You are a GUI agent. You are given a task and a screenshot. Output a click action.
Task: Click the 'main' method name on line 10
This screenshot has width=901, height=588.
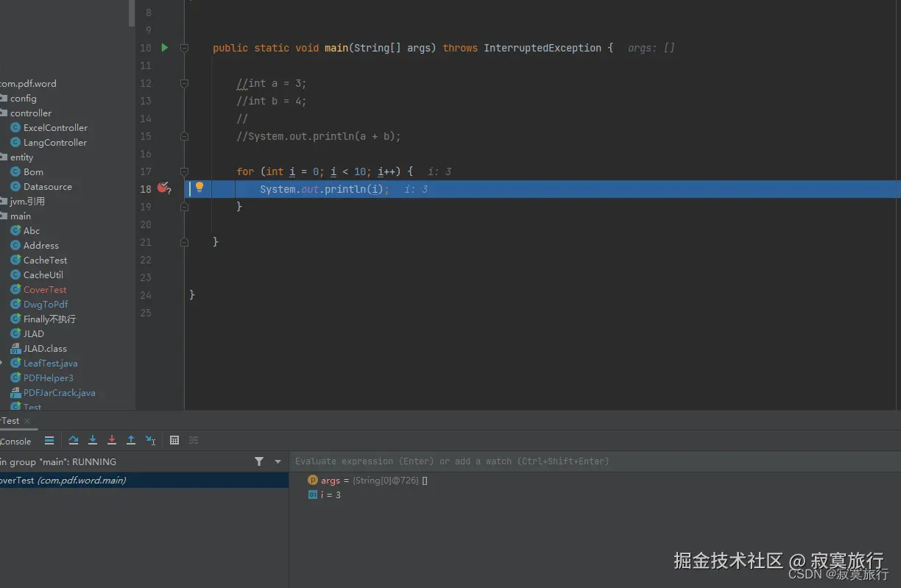pyautogui.click(x=336, y=48)
